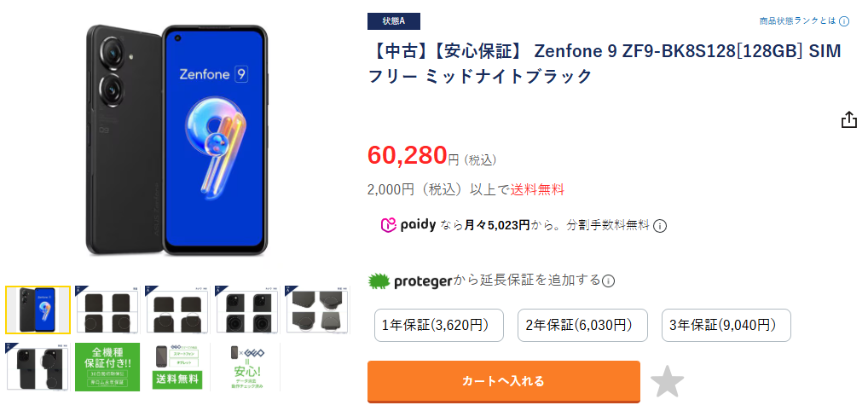Screen dimensions: 868x411
Task: Click info icon next to 商品状態ランクとは
Action: click(844, 21)
